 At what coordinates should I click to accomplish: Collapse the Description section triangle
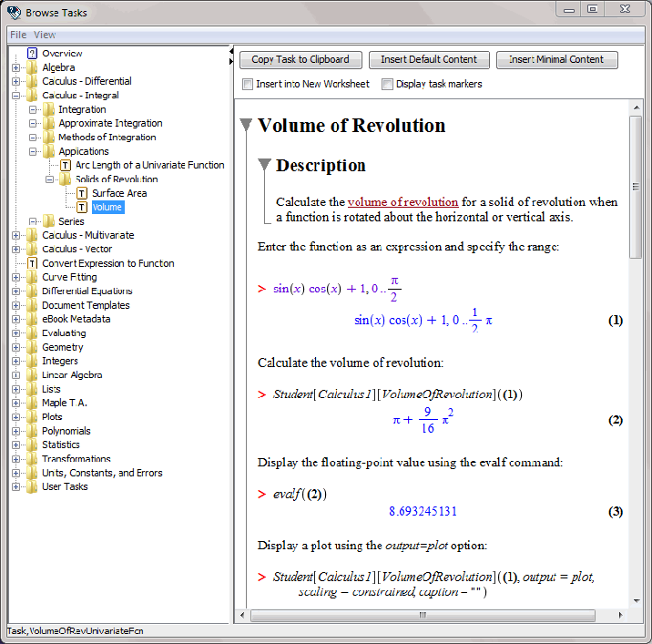point(264,165)
